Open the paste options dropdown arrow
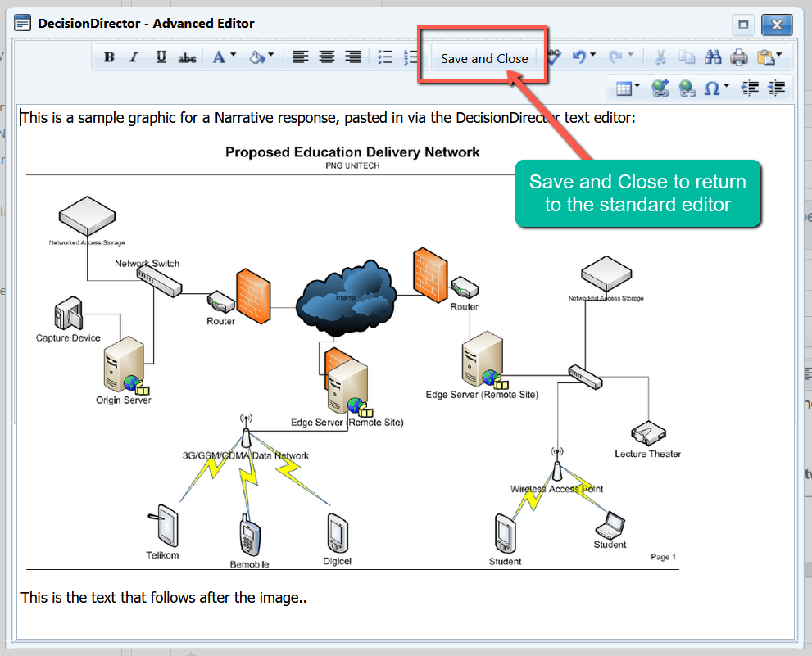812x656 pixels. [x=779, y=54]
